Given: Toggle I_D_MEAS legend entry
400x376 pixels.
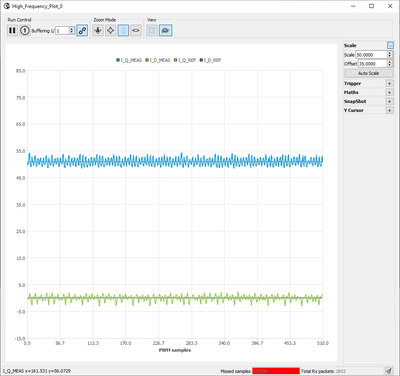Looking at the screenshot, I should point(158,60).
